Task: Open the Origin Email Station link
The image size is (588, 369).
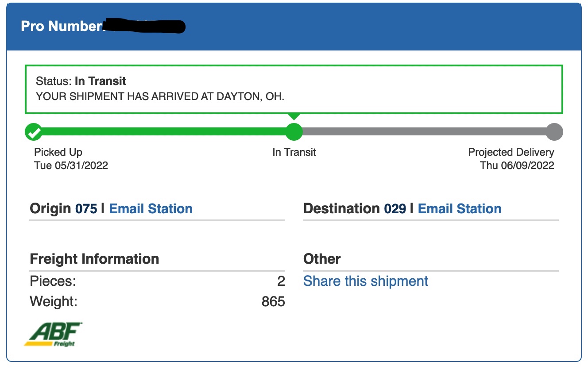Action: coord(151,209)
